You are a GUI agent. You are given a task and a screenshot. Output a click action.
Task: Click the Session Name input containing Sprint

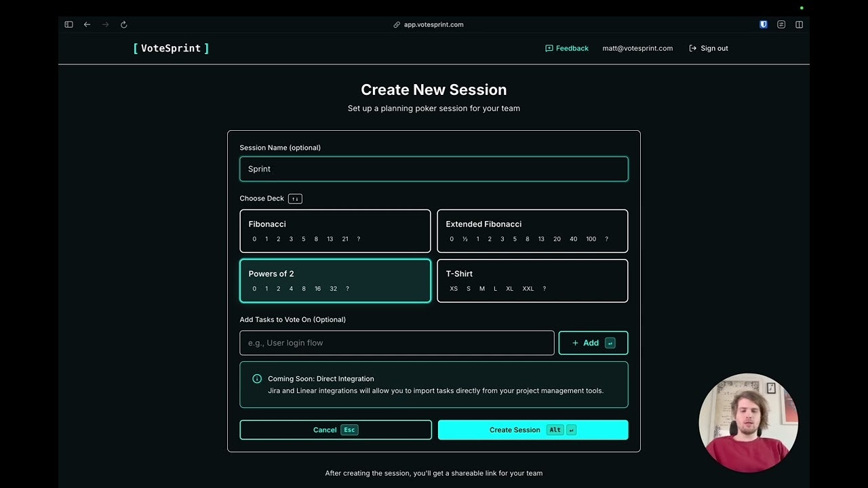pos(434,169)
